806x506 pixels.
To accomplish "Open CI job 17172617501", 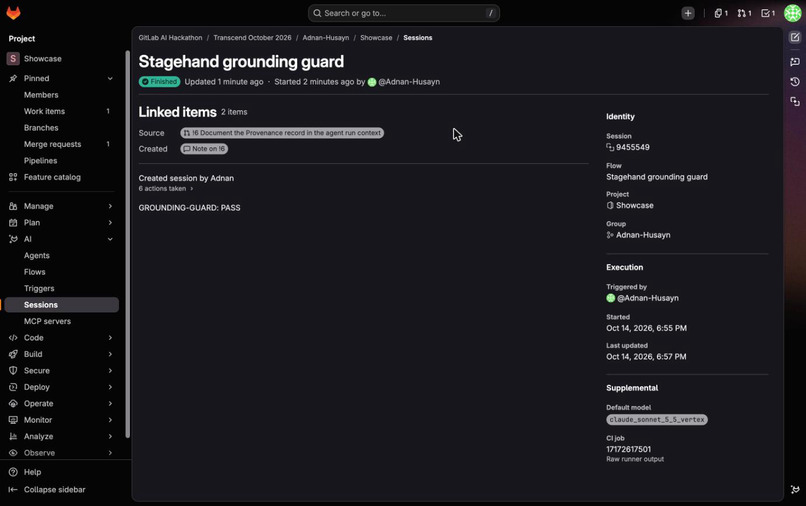I will (628, 449).
